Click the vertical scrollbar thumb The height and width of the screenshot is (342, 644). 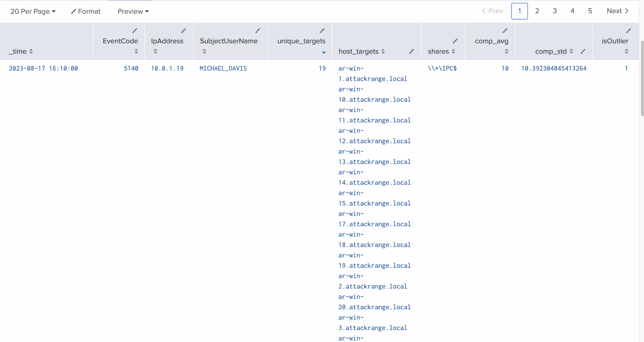coord(642,79)
